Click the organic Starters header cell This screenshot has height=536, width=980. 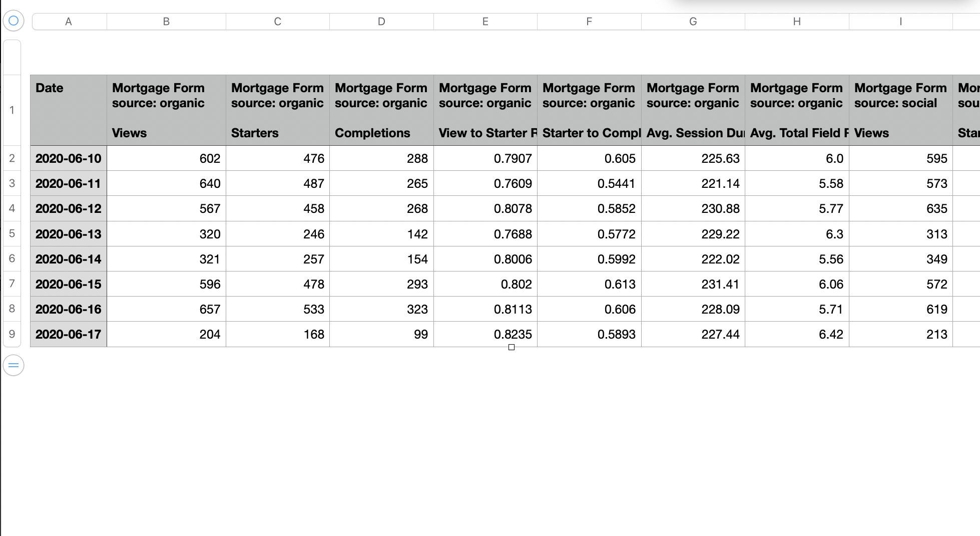point(278,110)
